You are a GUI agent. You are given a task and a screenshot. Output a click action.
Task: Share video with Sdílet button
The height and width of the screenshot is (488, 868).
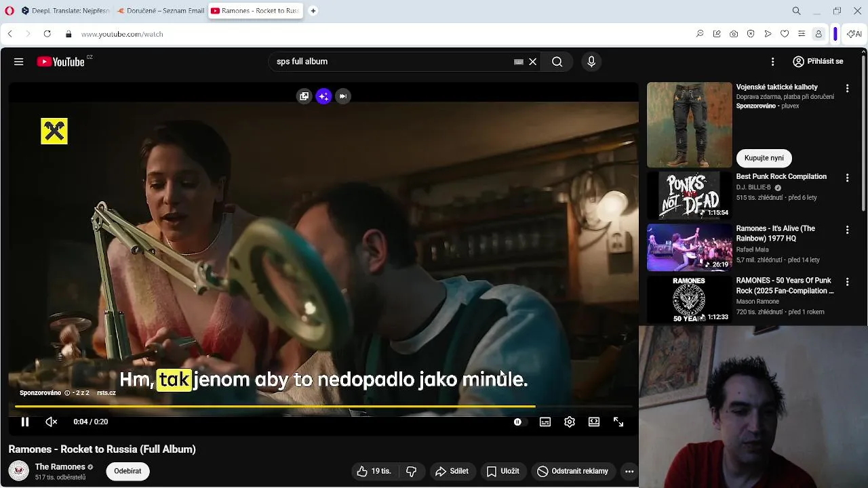[452, 471]
